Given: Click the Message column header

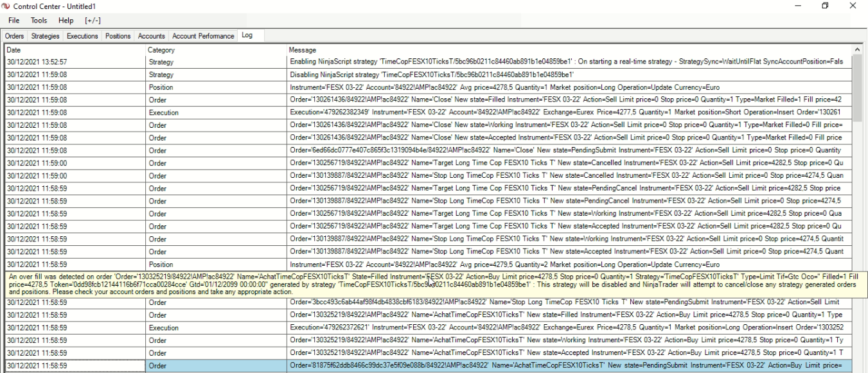Looking at the screenshot, I should pos(570,49).
